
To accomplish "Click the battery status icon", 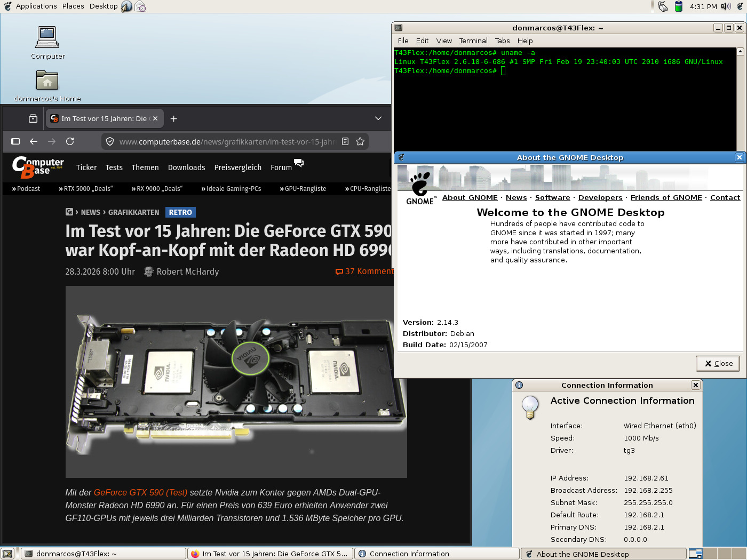I will [679, 6].
